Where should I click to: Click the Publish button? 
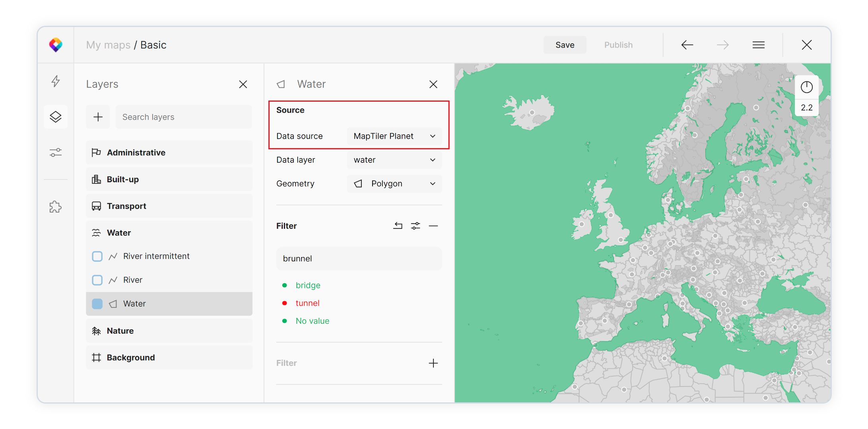(x=618, y=45)
